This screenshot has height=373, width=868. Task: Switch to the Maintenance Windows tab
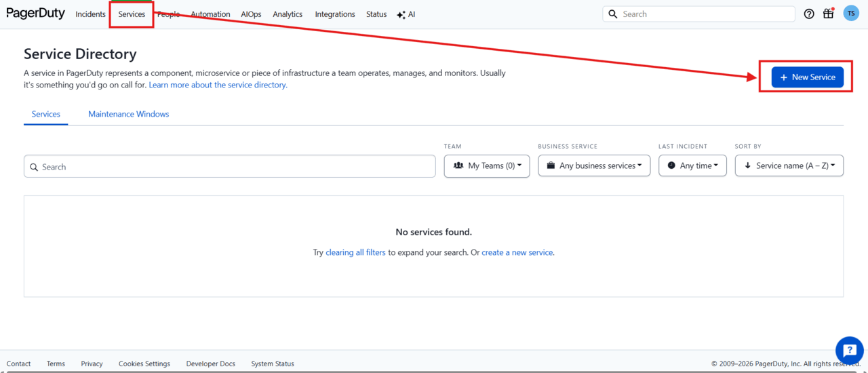(x=128, y=114)
